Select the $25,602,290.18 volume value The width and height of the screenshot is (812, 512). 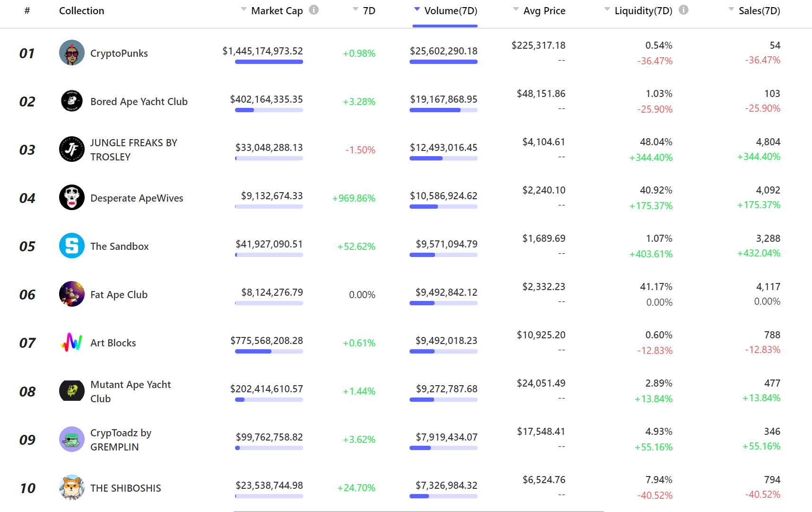point(444,51)
